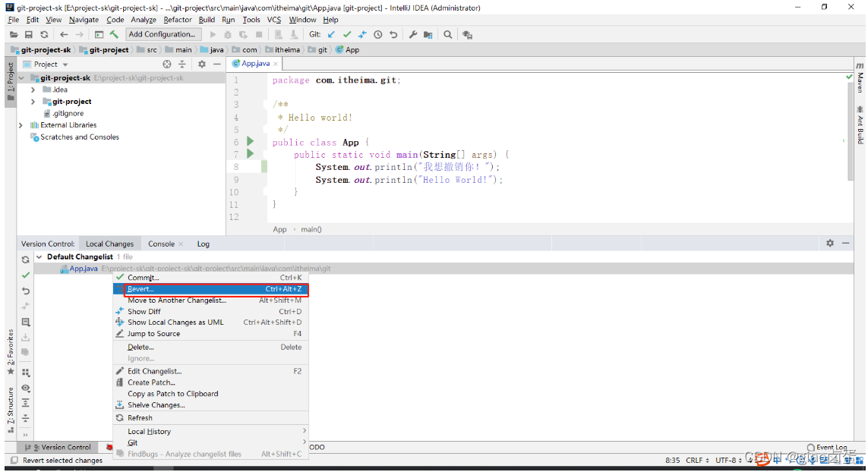Choose Commit in the context menu

tap(210, 278)
